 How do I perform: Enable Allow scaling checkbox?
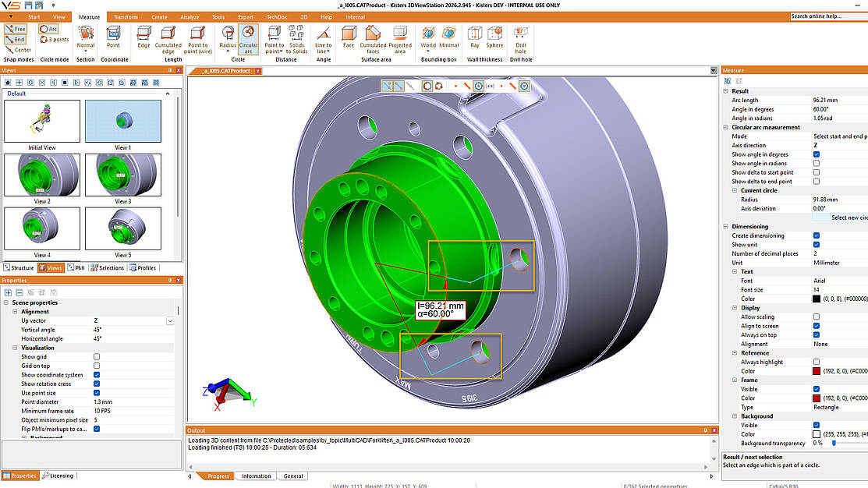(817, 316)
